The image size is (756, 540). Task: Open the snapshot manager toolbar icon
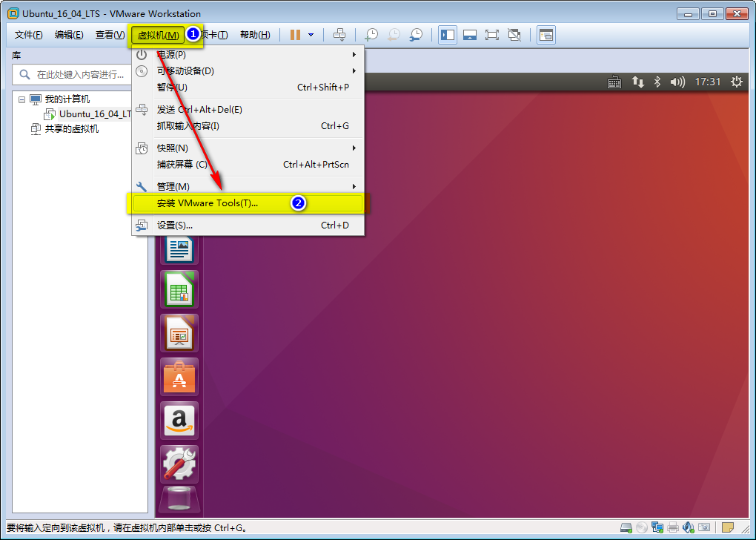click(416, 35)
